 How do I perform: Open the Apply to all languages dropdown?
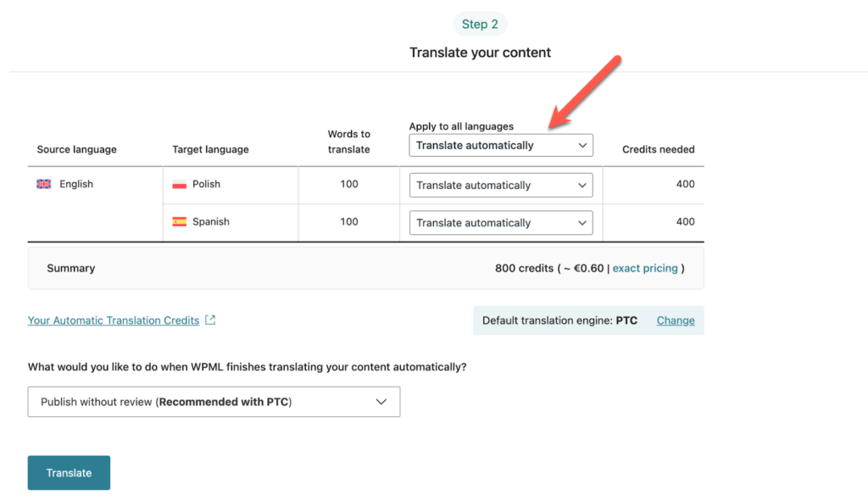[x=501, y=145]
